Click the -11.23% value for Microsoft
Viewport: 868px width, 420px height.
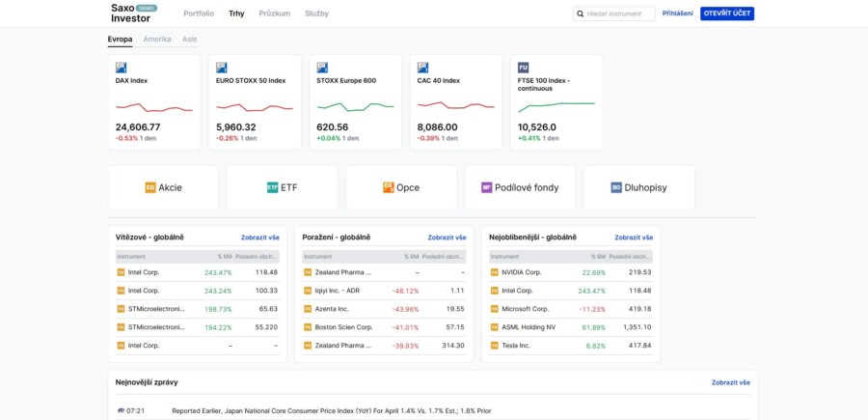click(x=593, y=309)
